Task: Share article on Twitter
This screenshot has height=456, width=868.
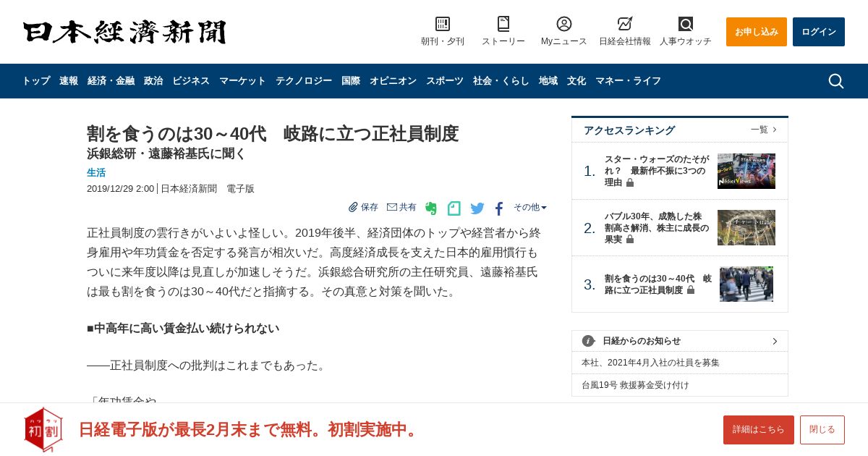Action: (x=477, y=208)
